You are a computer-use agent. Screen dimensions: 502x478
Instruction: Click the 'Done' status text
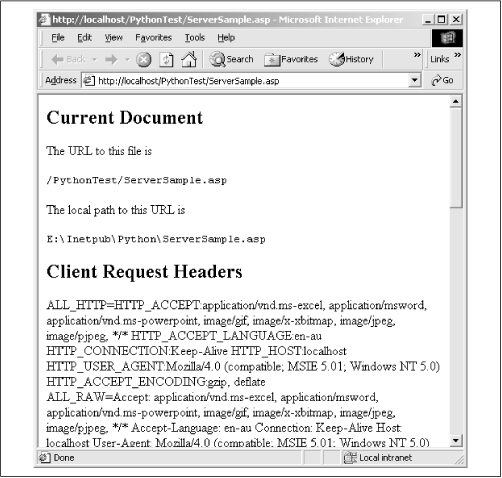pyautogui.click(x=64, y=458)
